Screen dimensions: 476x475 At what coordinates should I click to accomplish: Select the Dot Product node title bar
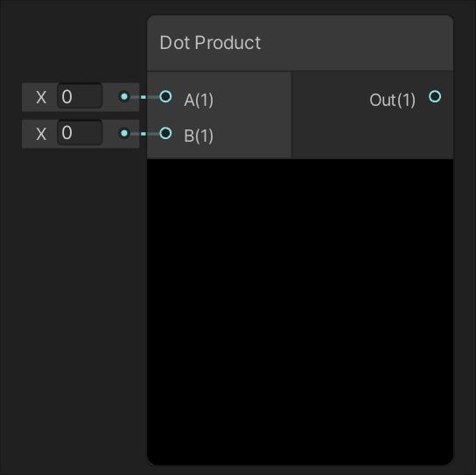[300, 43]
